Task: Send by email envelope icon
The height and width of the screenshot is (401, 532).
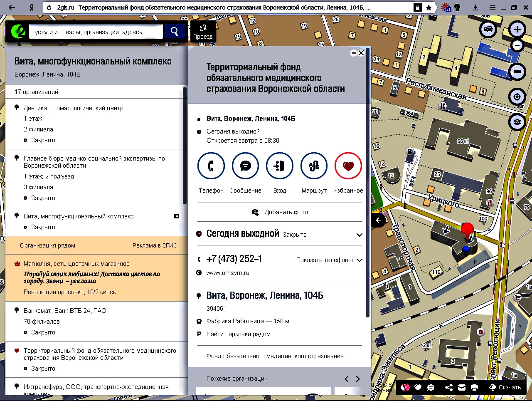Action: tap(462, 387)
